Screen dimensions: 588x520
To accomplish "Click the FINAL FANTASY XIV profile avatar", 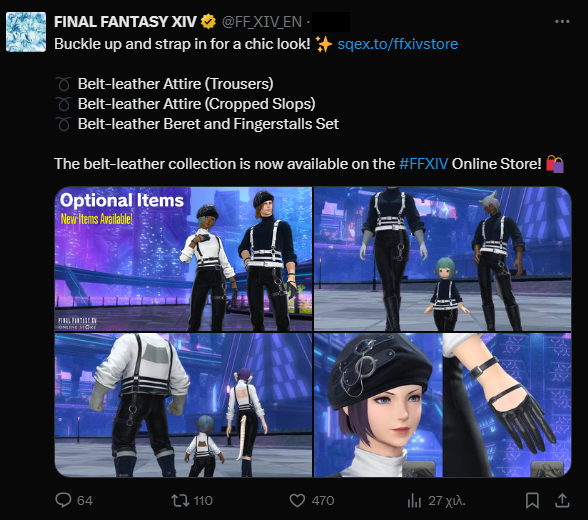I will pyautogui.click(x=26, y=32).
